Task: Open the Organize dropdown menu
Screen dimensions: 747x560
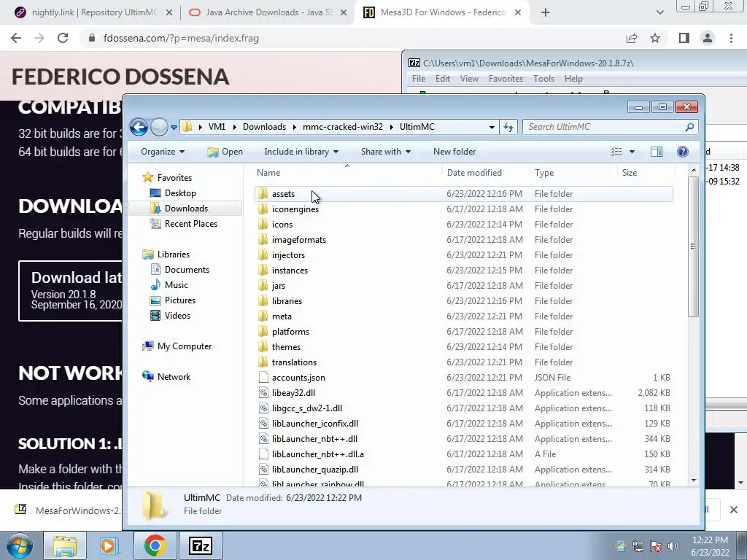Action: (x=163, y=152)
